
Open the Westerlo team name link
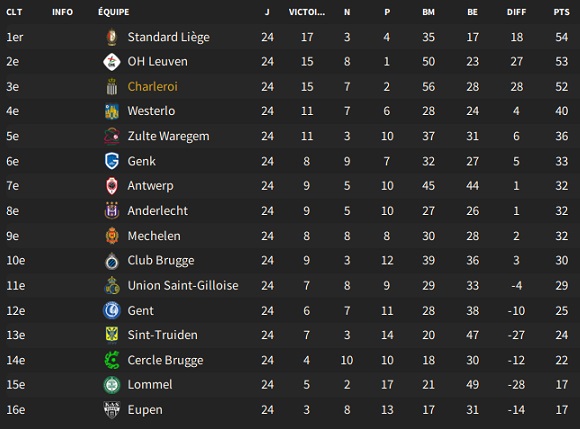point(151,111)
